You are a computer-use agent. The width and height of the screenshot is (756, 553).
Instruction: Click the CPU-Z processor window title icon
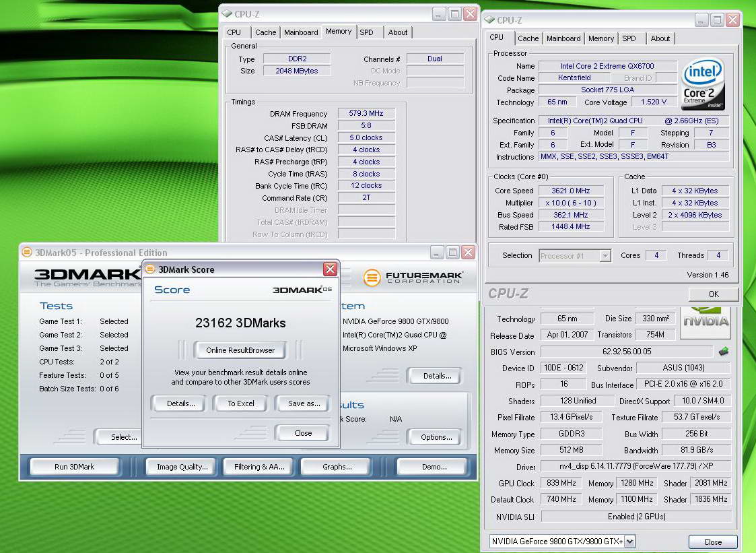(x=490, y=20)
